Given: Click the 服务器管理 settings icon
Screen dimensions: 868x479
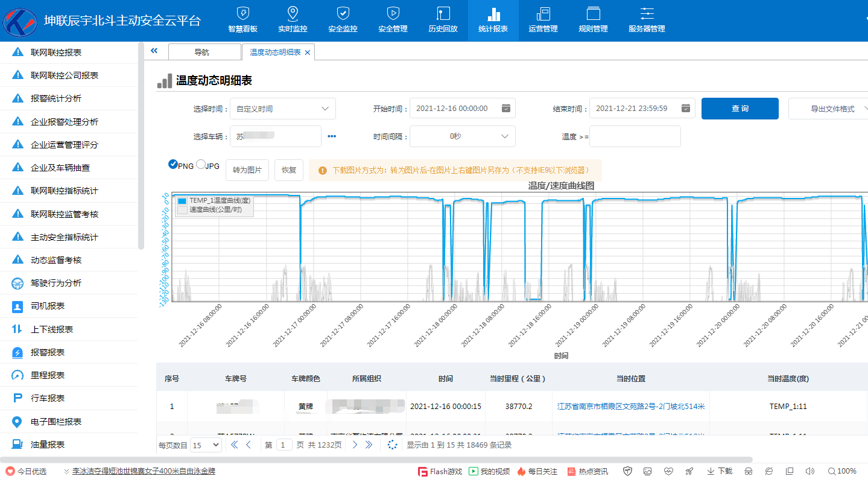Looking at the screenshot, I should 647,14.
